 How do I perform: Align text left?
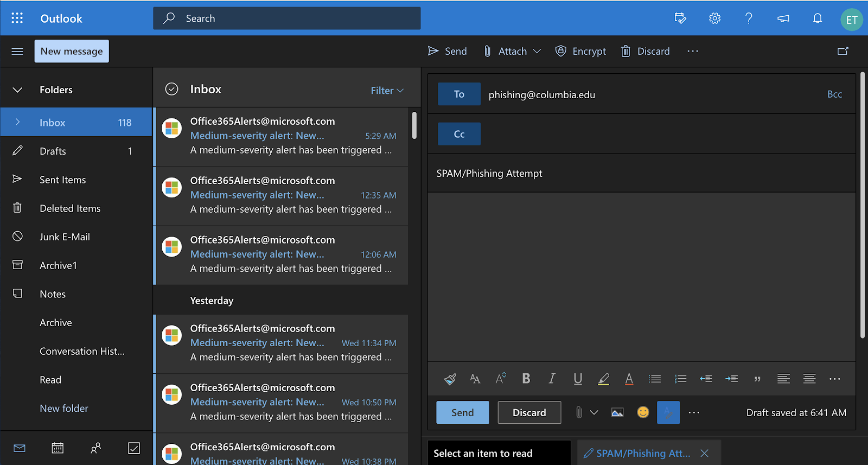(x=783, y=379)
